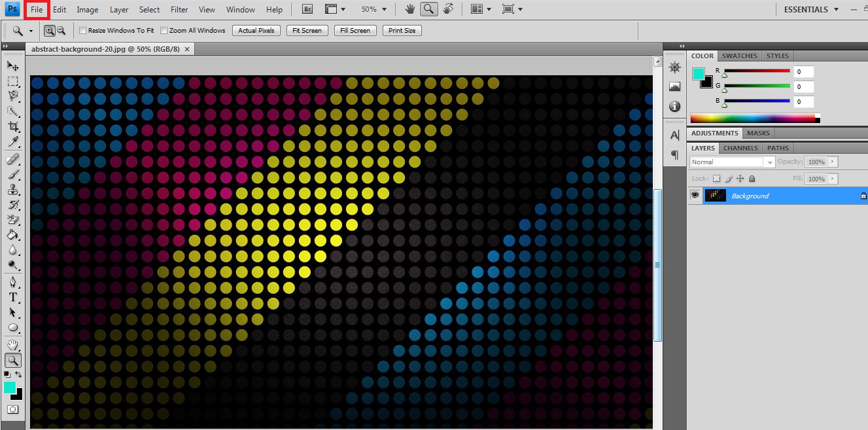Enable Resize Windows To Fit checkbox
The width and height of the screenshot is (868, 430).
coord(83,30)
